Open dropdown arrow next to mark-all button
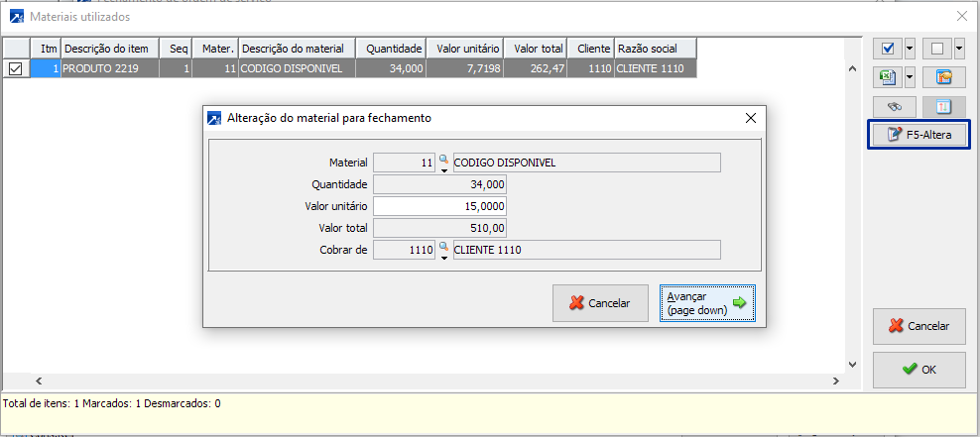980x437 pixels. [910, 49]
